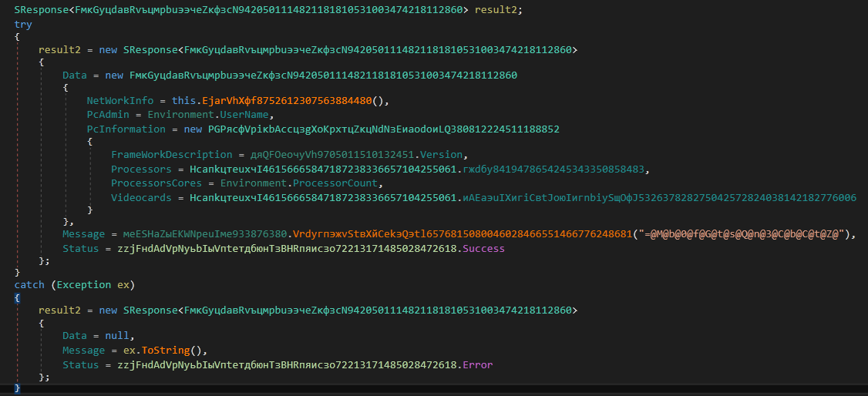Click the this keyword before EjarVhX

183,101
